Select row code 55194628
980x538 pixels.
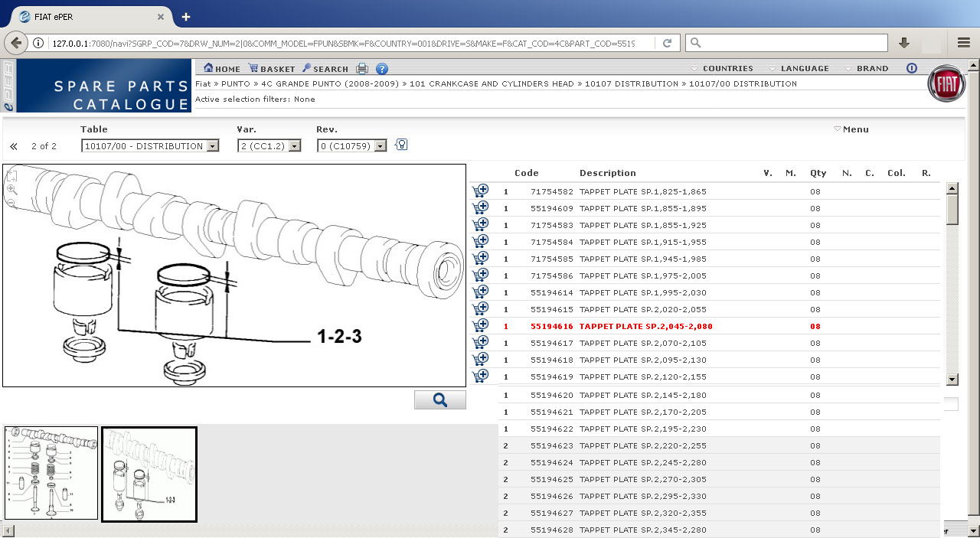[x=719, y=530]
